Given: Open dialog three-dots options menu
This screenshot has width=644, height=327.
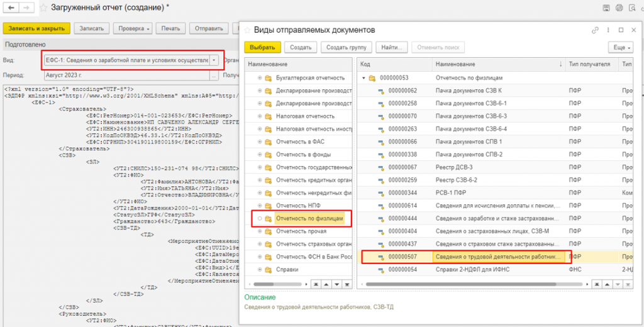Looking at the screenshot, I should coord(608,30).
